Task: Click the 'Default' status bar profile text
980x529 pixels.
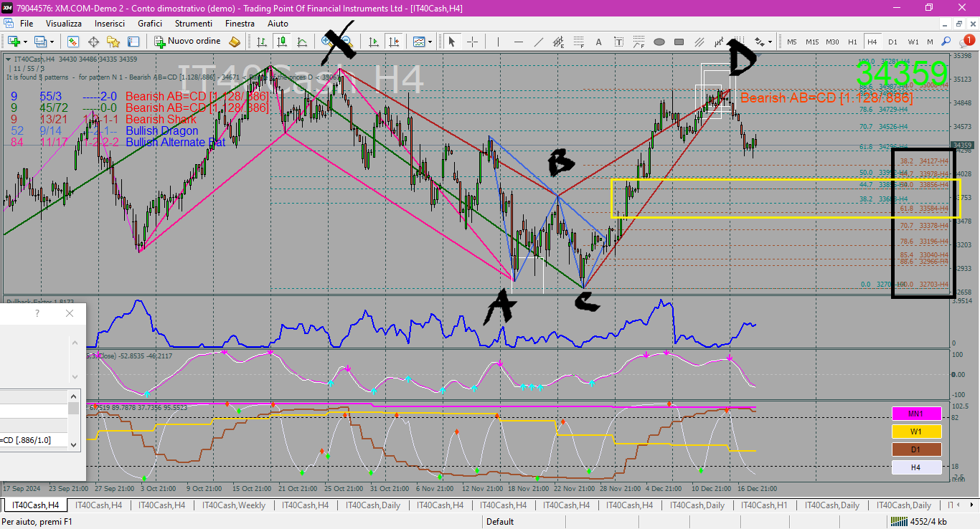Action: 500,522
